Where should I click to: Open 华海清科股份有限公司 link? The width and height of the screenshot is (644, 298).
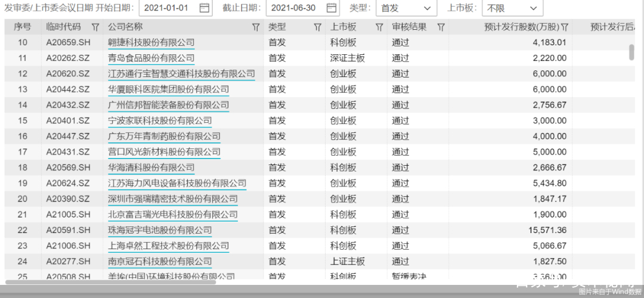[151, 167]
